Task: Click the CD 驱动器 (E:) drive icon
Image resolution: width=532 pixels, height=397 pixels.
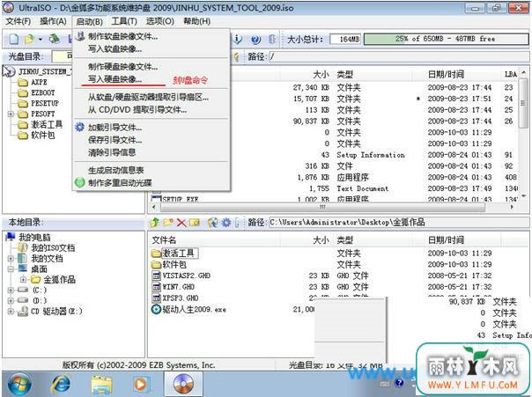Action: tap(23, 311)
